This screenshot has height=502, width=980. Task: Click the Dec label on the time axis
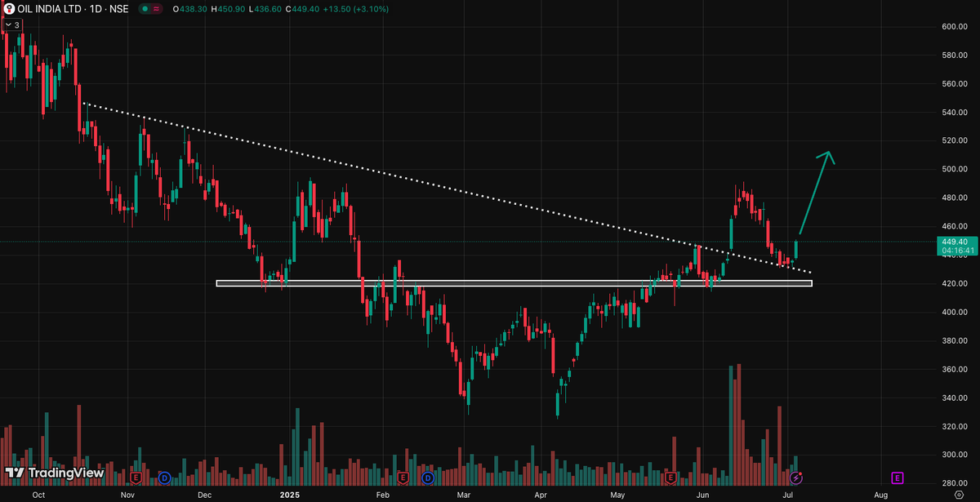pyautogui.click(x=205, y=495)
